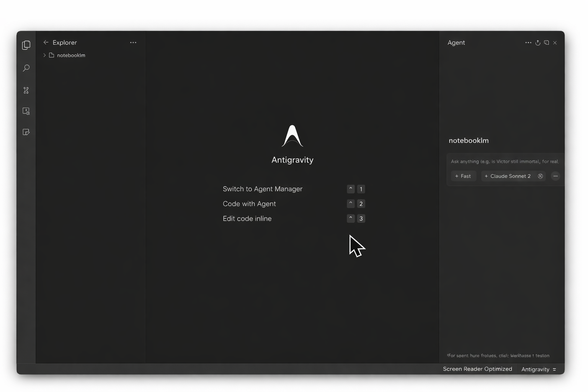Open the Explorer files icon in sidebar
The height and width of the screenshot is (392, 588).
[x=26, y=45]
